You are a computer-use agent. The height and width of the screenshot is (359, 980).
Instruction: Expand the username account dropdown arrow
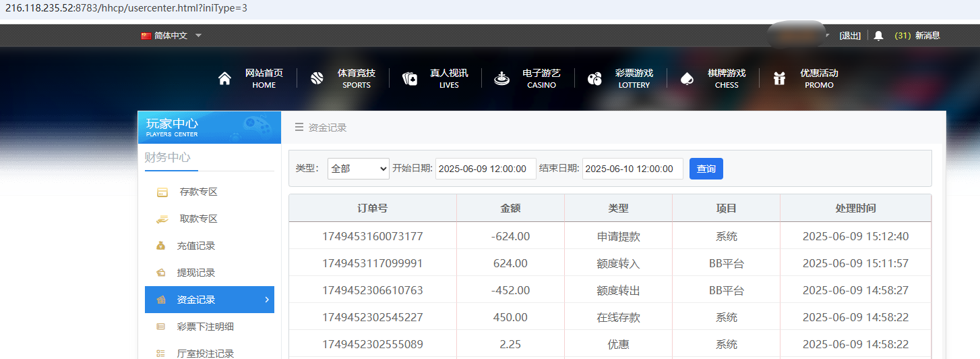click(828, 36)
